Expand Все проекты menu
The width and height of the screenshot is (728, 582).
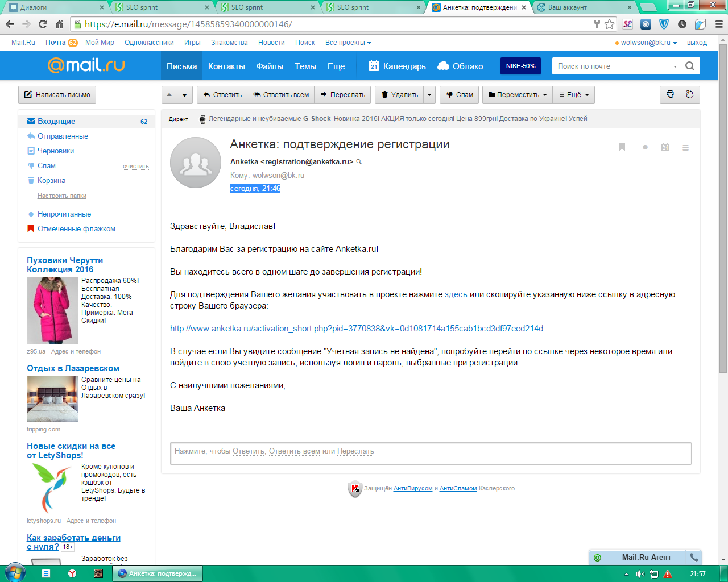click(x=348, y=43)
